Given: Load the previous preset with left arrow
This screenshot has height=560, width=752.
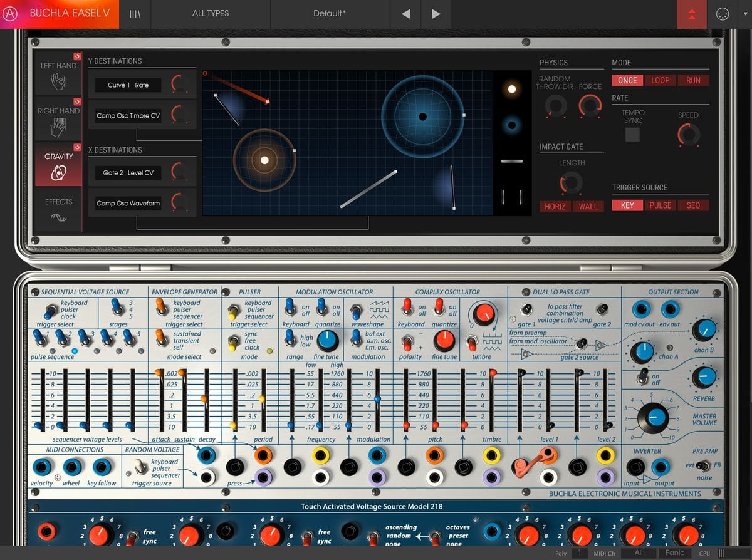Looking at the screenshot, I should pos(406,14).
